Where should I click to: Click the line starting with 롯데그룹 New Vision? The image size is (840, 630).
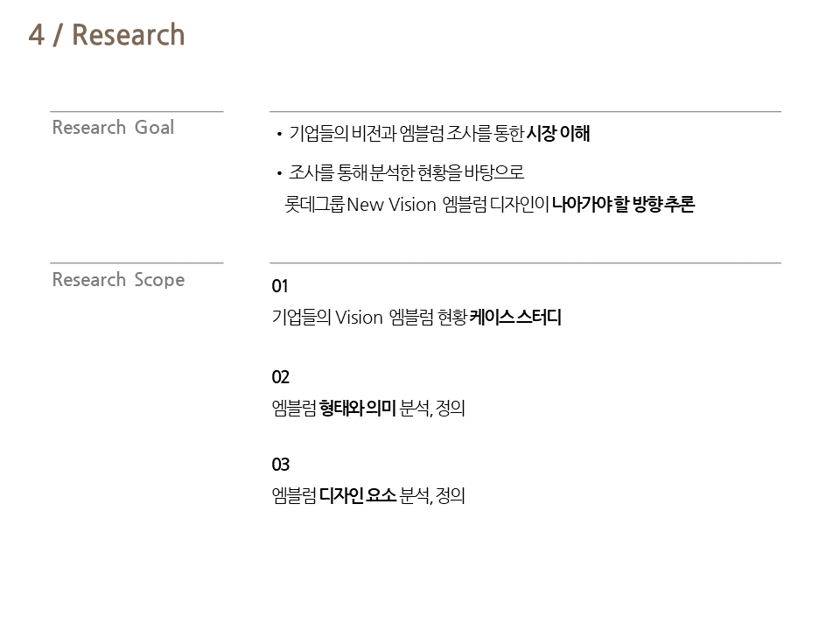point(490,204)
